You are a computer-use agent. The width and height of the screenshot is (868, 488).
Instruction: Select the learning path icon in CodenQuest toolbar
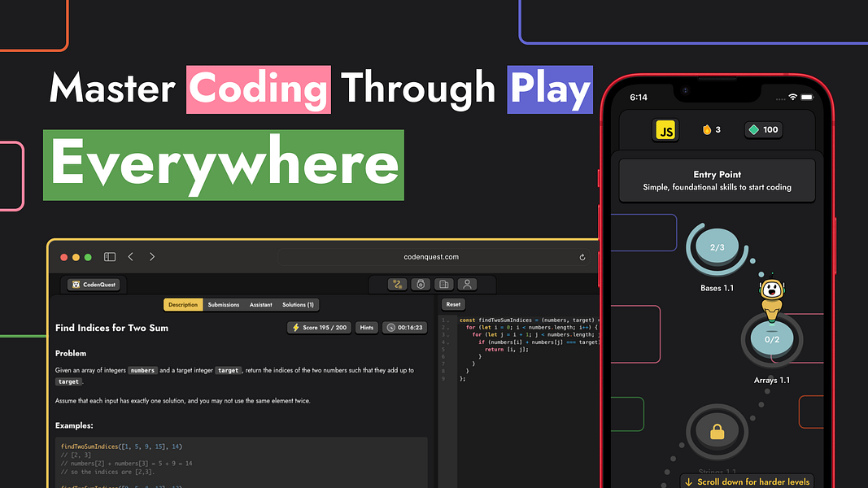(397, 284)
